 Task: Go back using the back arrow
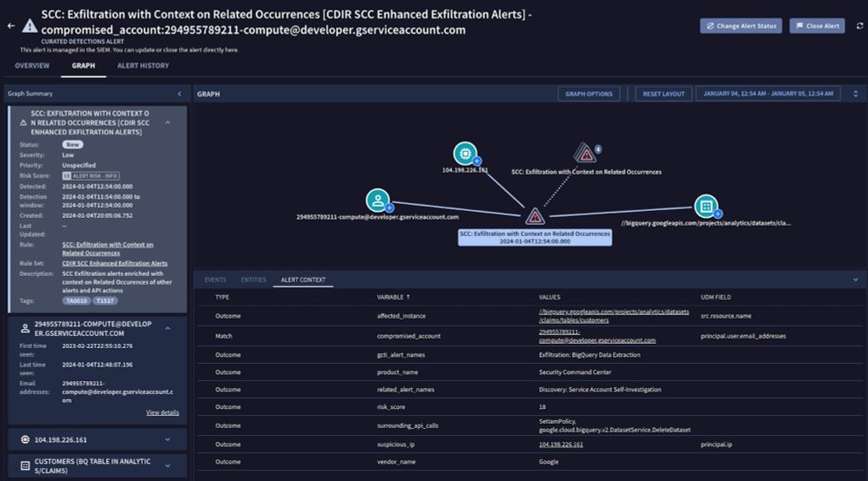pos(11,25)
